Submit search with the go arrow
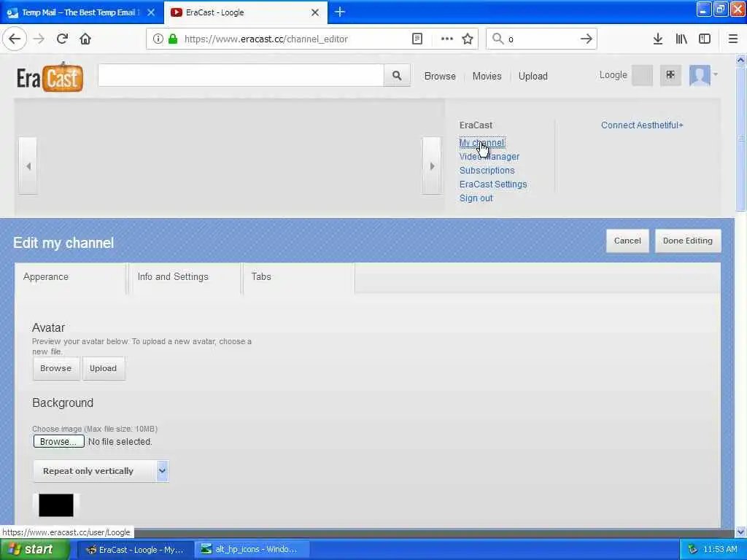The width and height of the screenshot is (747, 560). pos(587,39)
